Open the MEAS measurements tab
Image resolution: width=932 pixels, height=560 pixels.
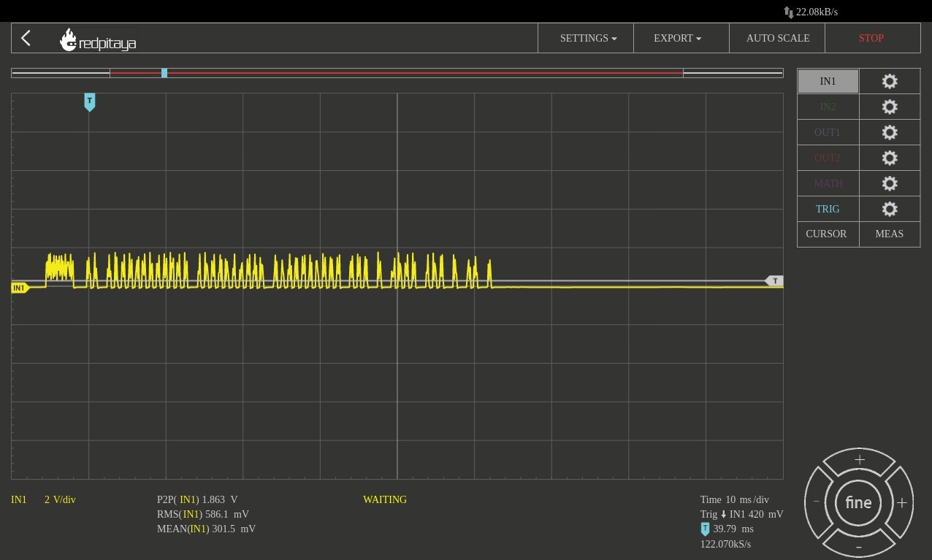(x=890, y=234)
